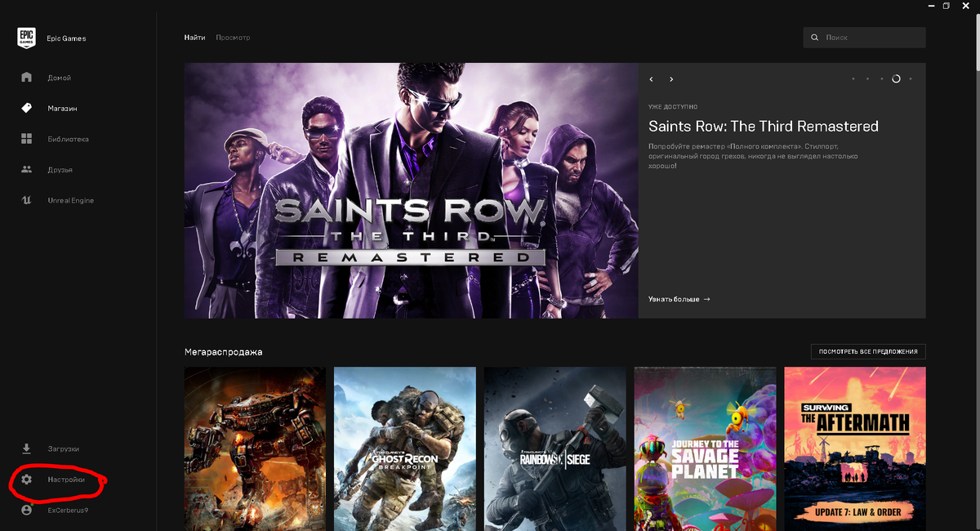980x531 pixels.
Task: Open the Библиотека grid icon
Action: pyautogui.click(x=26, y=139)
